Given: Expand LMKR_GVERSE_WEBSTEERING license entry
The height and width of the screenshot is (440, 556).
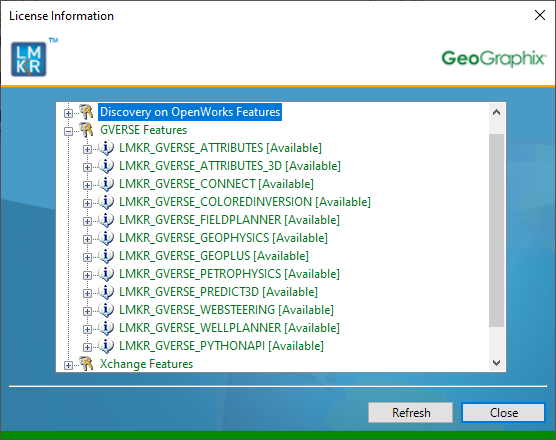Looking at the screenshot, I should [87, 311].
